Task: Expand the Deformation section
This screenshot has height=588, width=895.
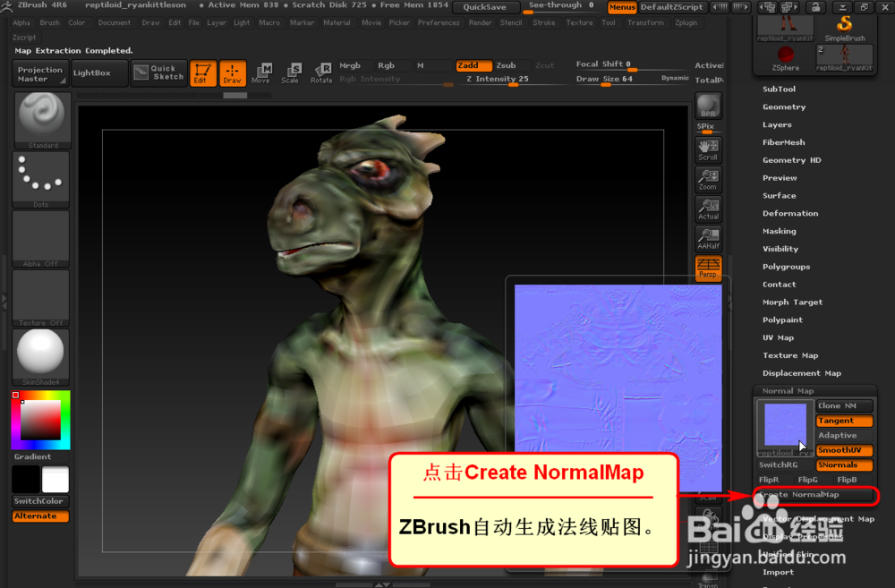Action: coord(790,213)
